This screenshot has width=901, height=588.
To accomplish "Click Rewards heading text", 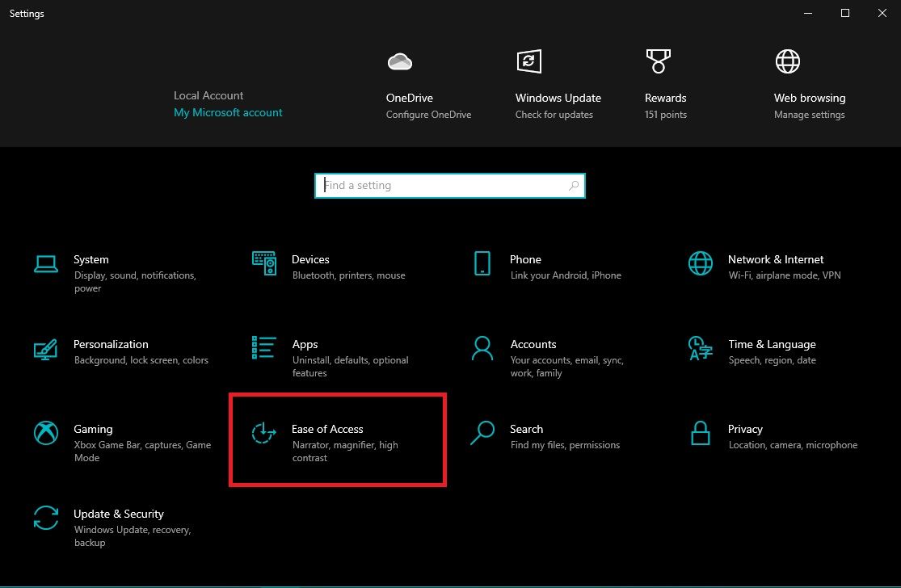I will (665, 98).
